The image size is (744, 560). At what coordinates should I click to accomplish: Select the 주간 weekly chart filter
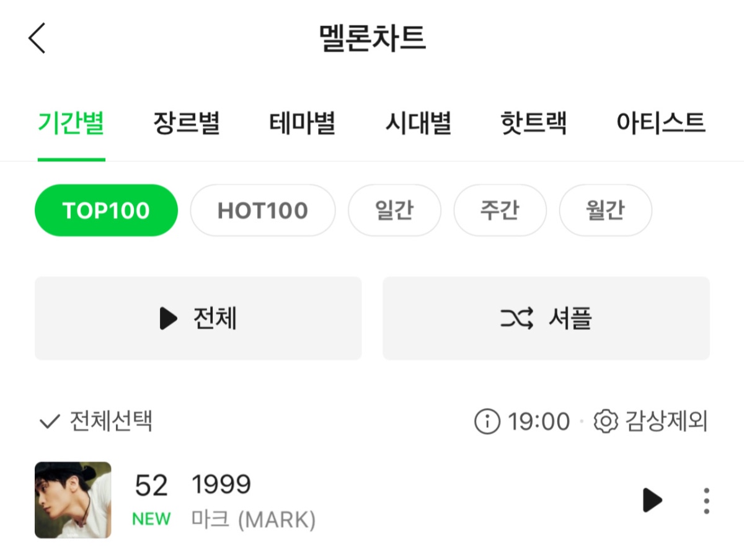click(x=500, y=210)
